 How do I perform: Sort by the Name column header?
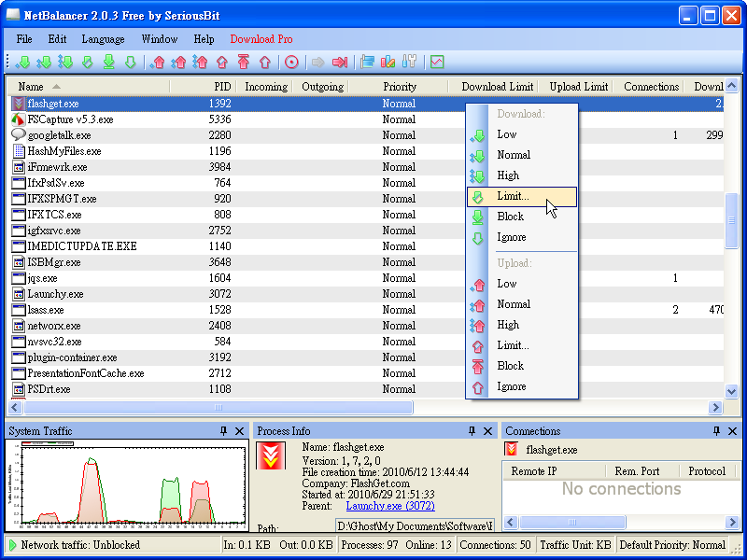[89, 87]
